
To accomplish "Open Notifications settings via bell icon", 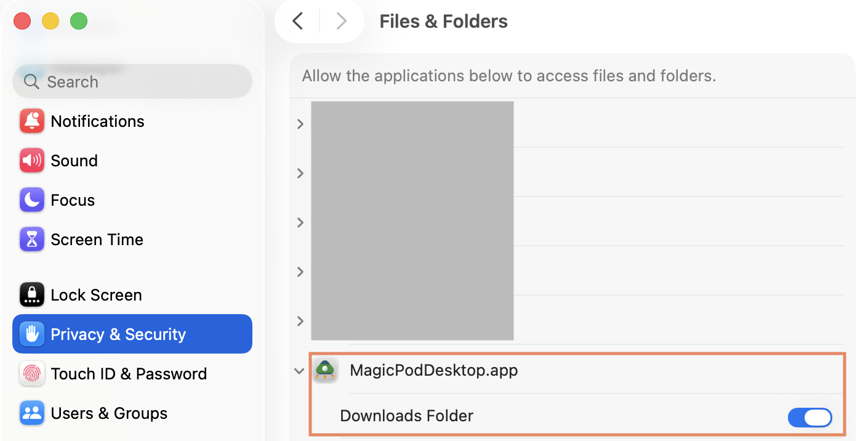I will point(32,121).
